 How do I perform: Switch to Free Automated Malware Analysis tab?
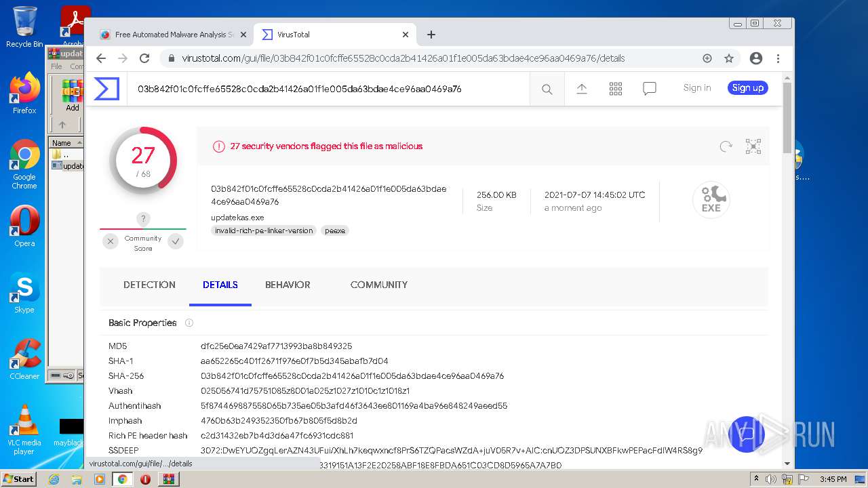click(172, 35)
